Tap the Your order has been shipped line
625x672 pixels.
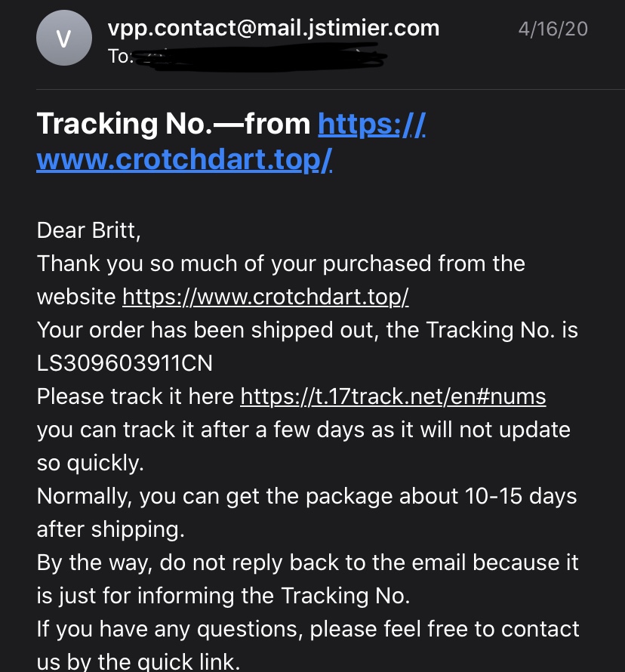[x=307, y=330]
